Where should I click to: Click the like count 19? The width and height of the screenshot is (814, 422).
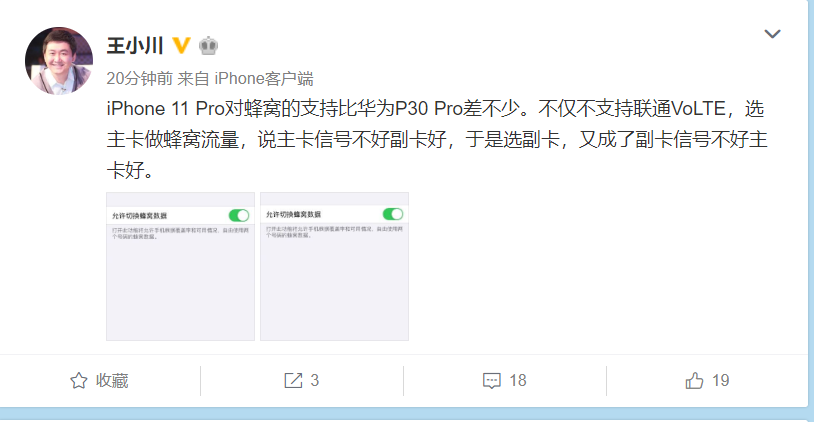point(721,380)
